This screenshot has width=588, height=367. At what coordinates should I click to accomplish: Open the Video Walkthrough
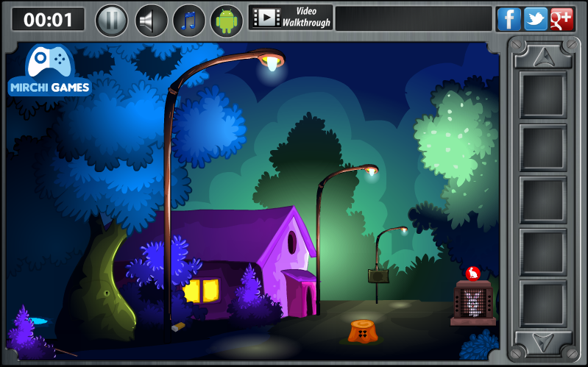click(x=291, y=18)
